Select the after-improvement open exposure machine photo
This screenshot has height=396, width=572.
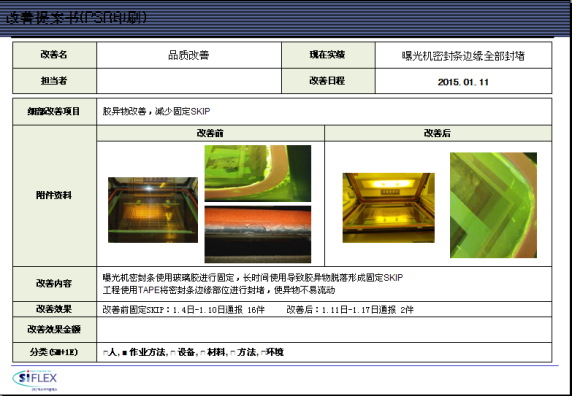(x=389, y=207)
